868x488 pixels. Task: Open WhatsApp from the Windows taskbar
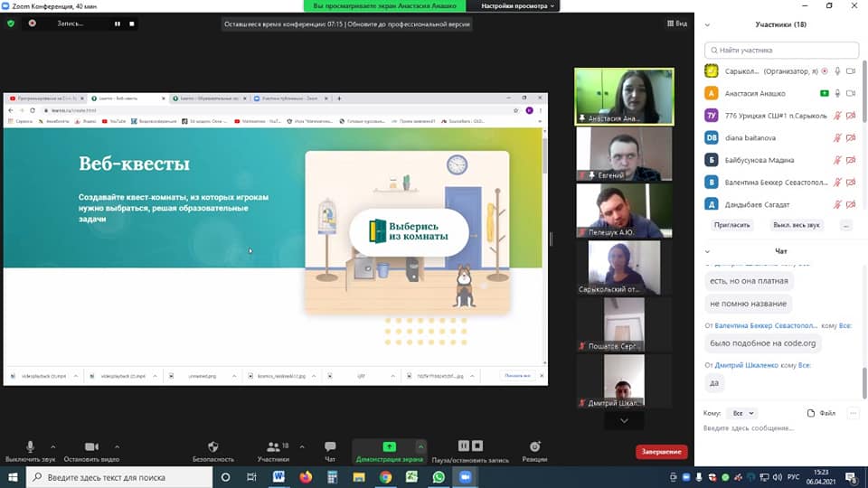click(439, 476)
